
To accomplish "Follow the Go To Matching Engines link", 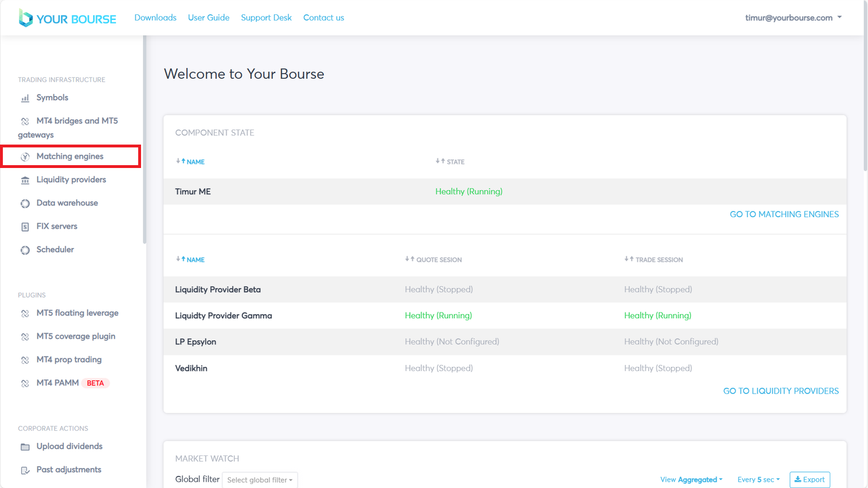I will [784, 214].
